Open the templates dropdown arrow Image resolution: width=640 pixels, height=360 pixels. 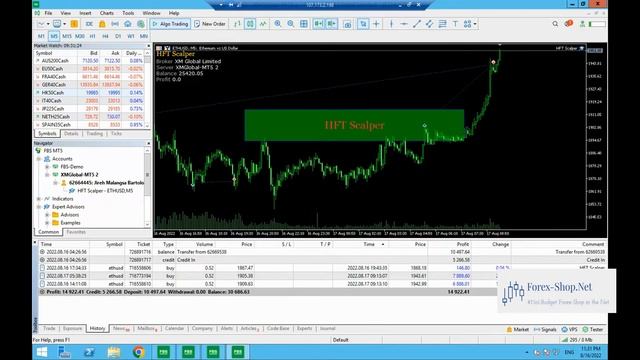[x=64, y=24]
